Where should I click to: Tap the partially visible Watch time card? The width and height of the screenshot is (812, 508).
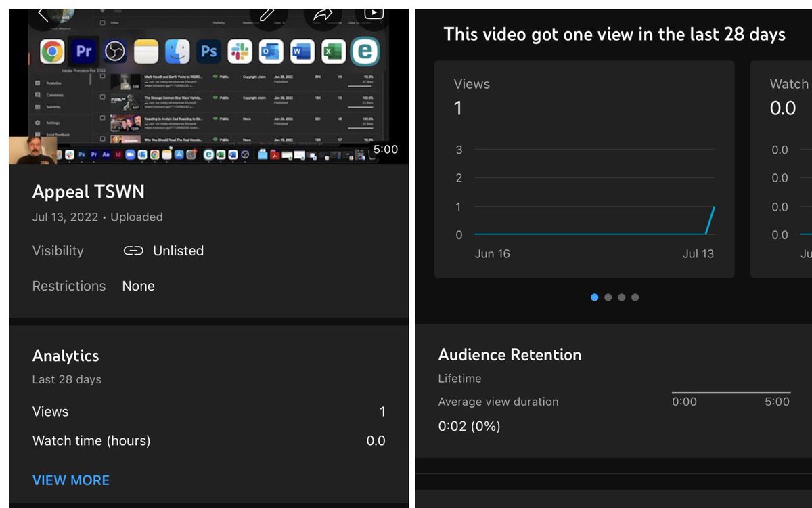[781, 169]
